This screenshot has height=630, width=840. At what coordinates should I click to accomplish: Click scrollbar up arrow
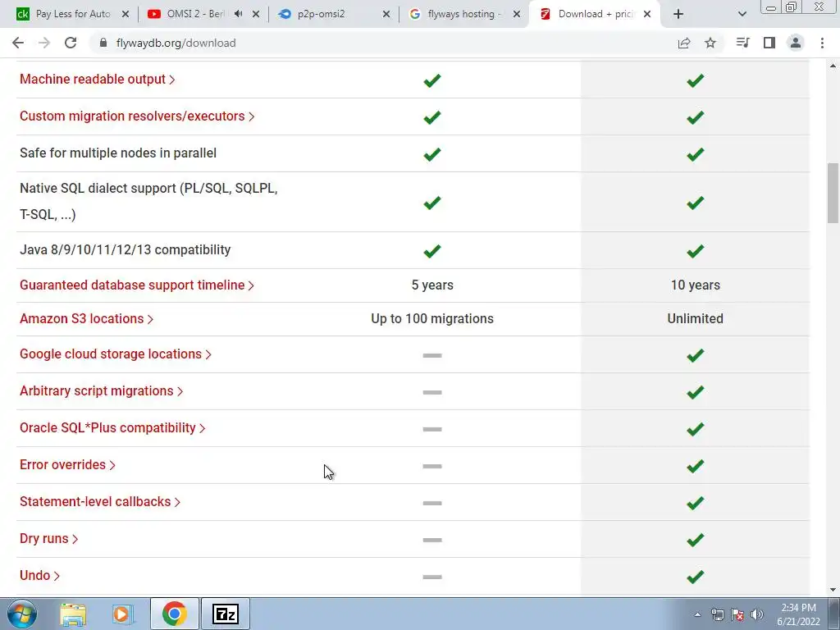click(833, 66)
